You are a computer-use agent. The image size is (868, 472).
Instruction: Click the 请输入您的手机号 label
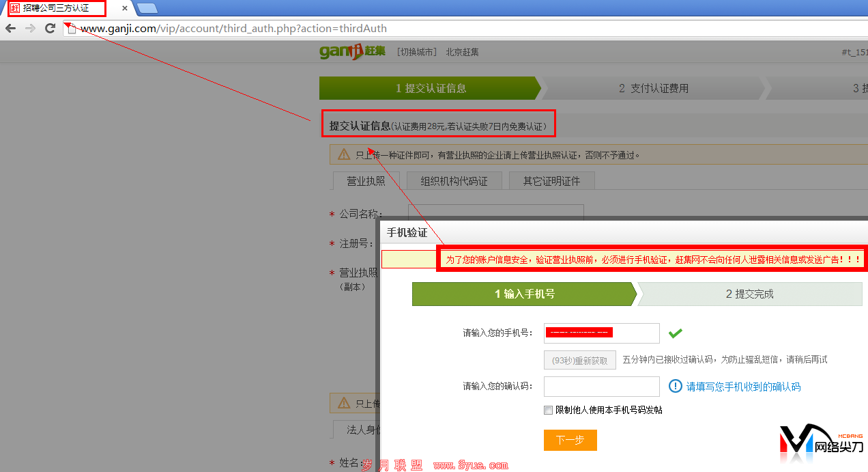[497, 333]
